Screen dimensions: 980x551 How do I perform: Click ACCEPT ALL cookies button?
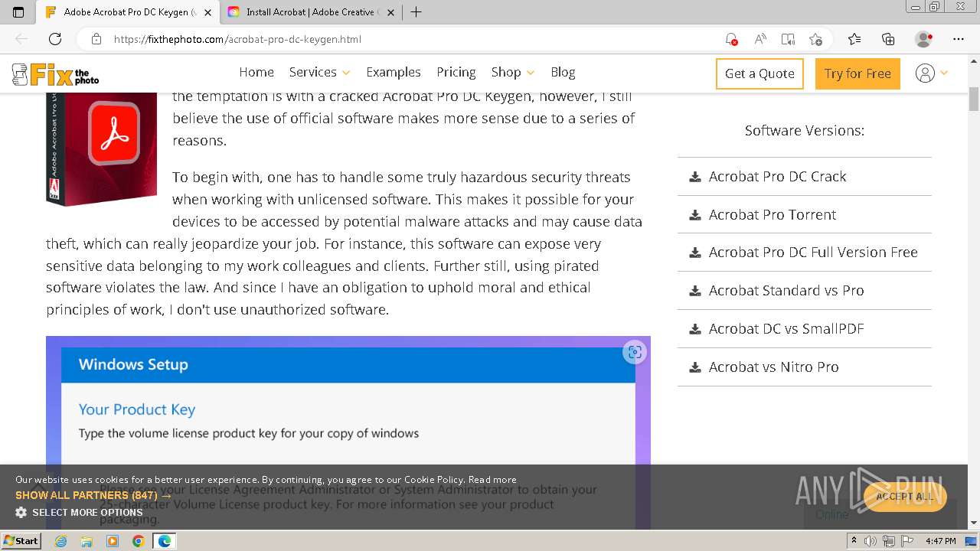pyautogui.click(x=905, y=497)
